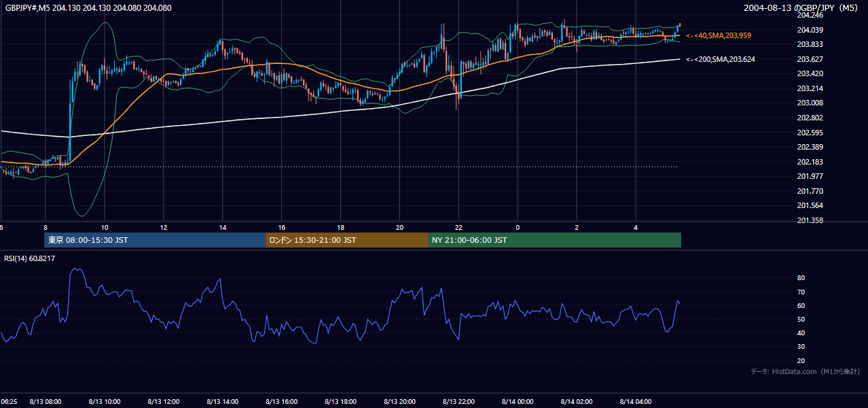Click hour 8 on the price chart axis

point(46,227)
